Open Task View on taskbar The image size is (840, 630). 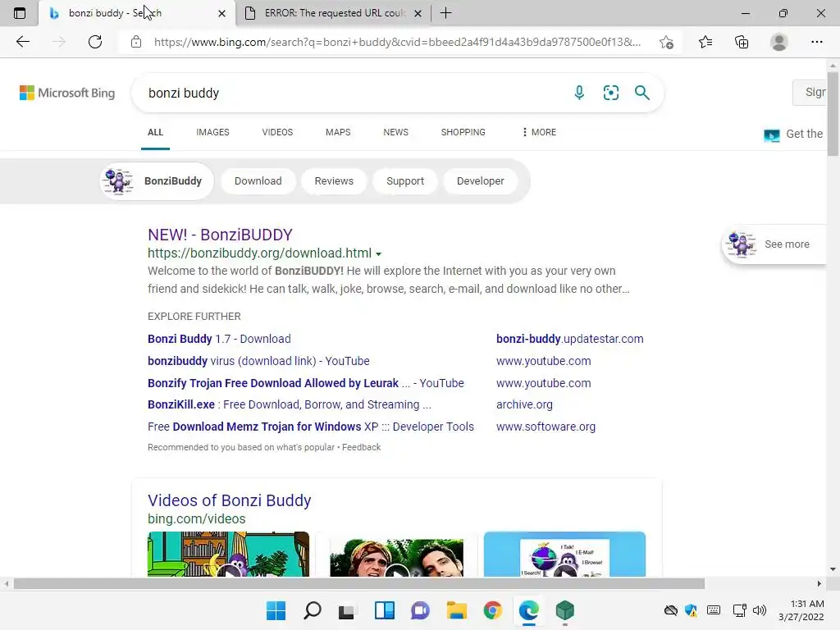tap(346, 610)
